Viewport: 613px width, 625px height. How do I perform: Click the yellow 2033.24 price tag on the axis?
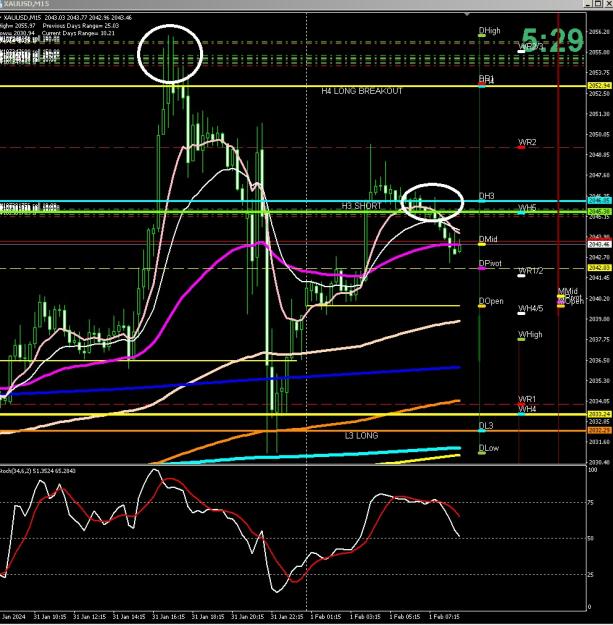[599, 414]
